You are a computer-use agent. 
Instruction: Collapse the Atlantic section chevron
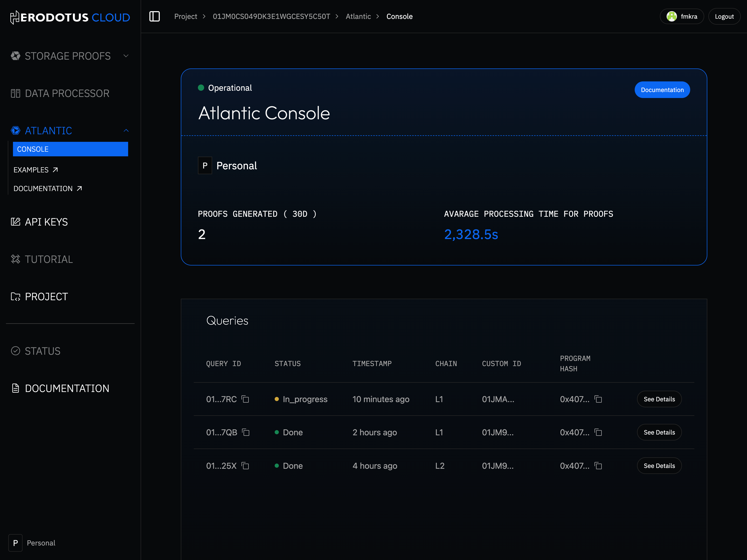pos(126,131)
